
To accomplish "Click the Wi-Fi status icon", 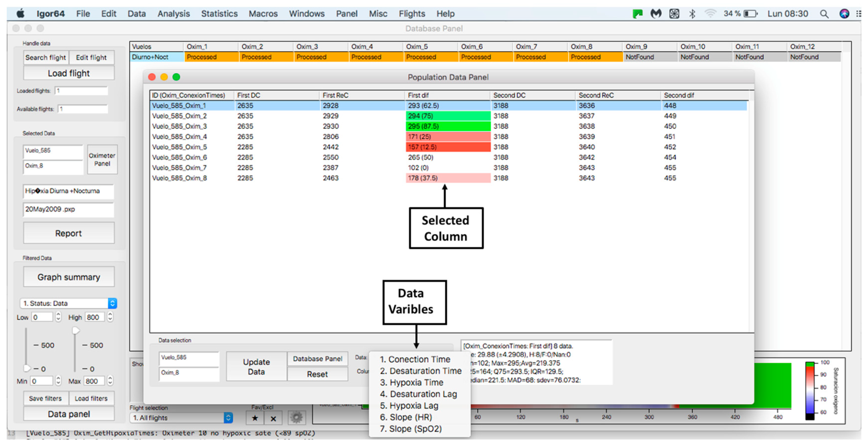I will 710,14.
